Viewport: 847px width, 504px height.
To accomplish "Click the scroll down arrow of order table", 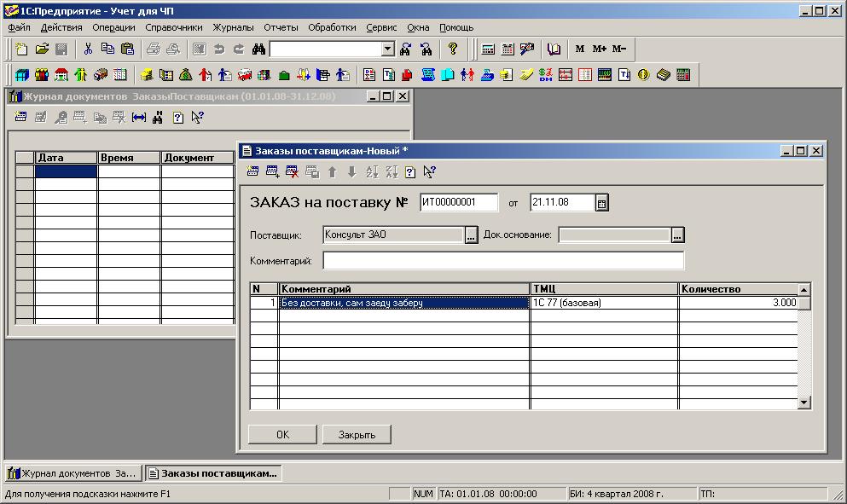I will 803,402.
